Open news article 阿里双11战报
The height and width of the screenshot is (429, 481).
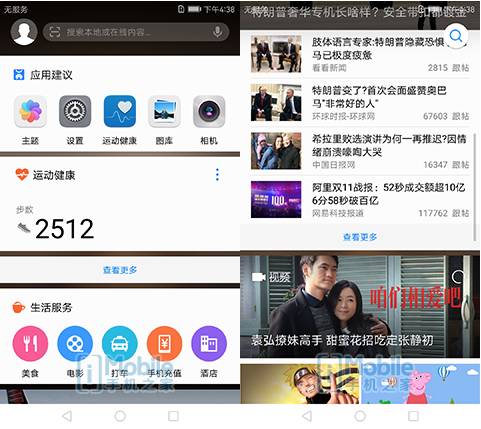point(360,199)
